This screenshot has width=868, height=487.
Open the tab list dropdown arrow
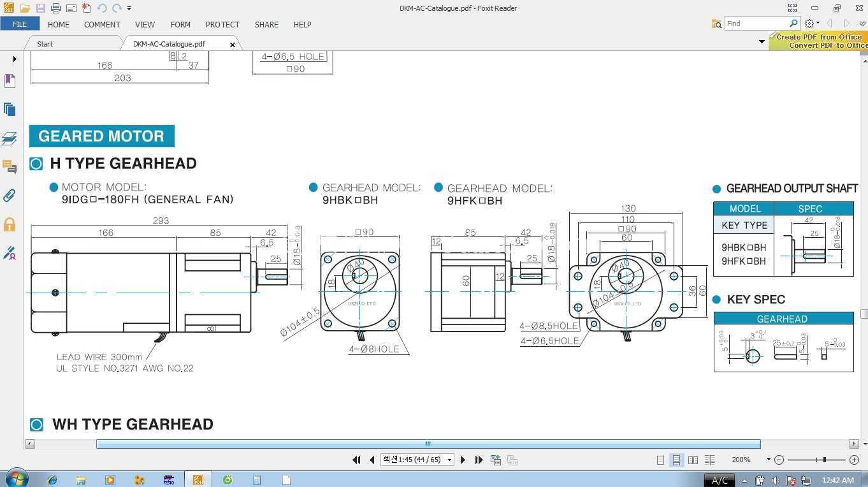[762, 42]
